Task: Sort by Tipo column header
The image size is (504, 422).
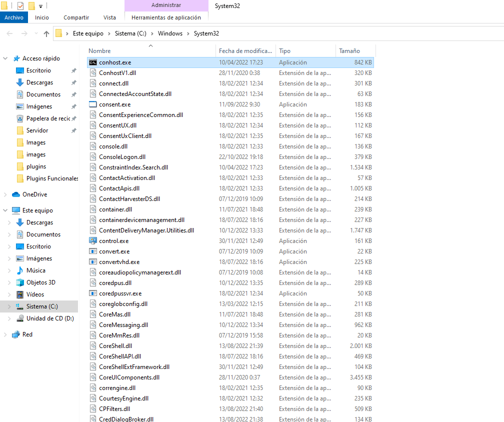Action: 305,51
